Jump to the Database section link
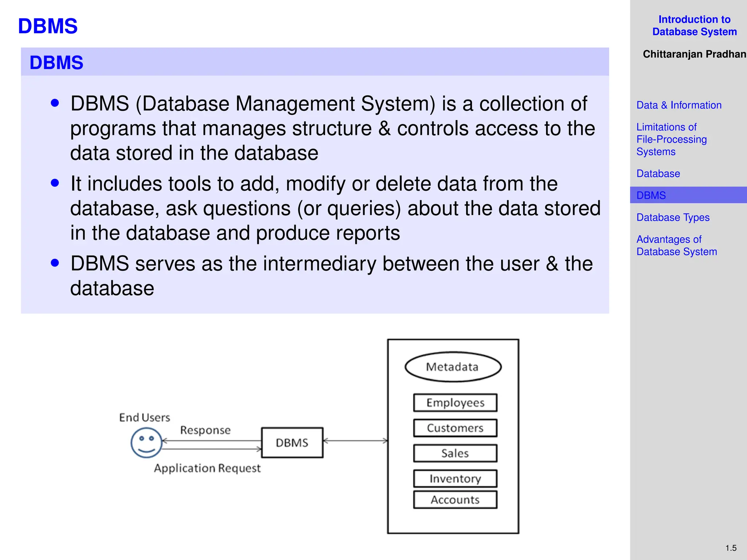The image size is (747, 560). click(658, 174)
